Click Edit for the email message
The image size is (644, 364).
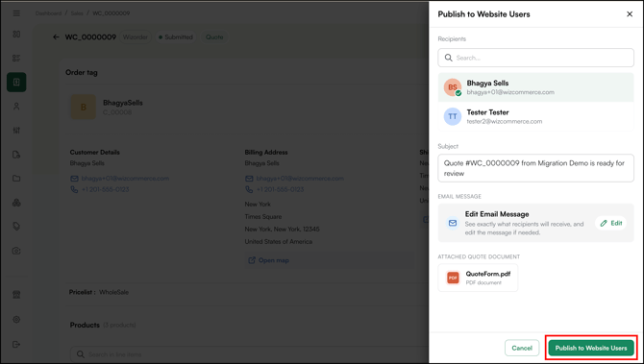click(610, 223)
